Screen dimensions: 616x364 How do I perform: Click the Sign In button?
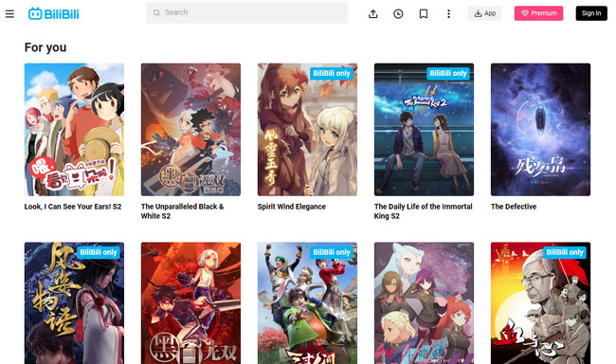click(x=591, y=13)
